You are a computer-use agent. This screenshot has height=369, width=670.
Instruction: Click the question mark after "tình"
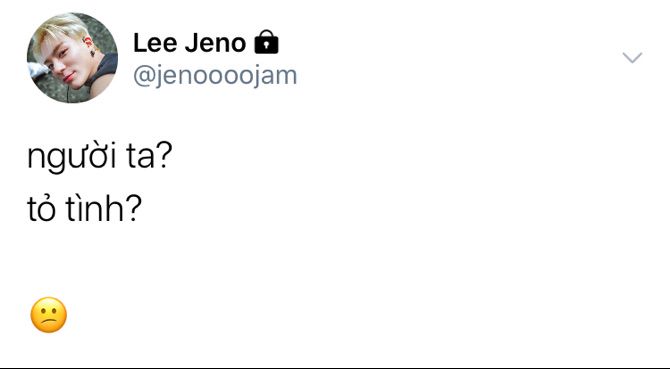[x=134, y=208]
